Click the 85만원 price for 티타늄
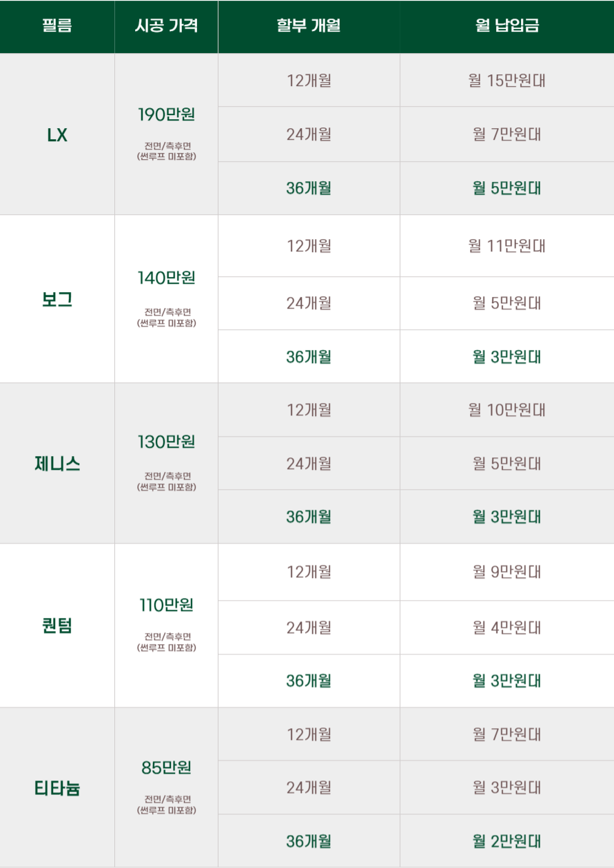 [167, 767]
